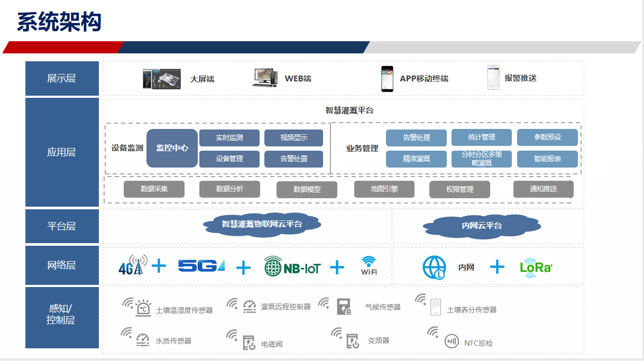Open the 监控中心 block
The width and height of the screenshot is (644, 361).
click(172, 148)
